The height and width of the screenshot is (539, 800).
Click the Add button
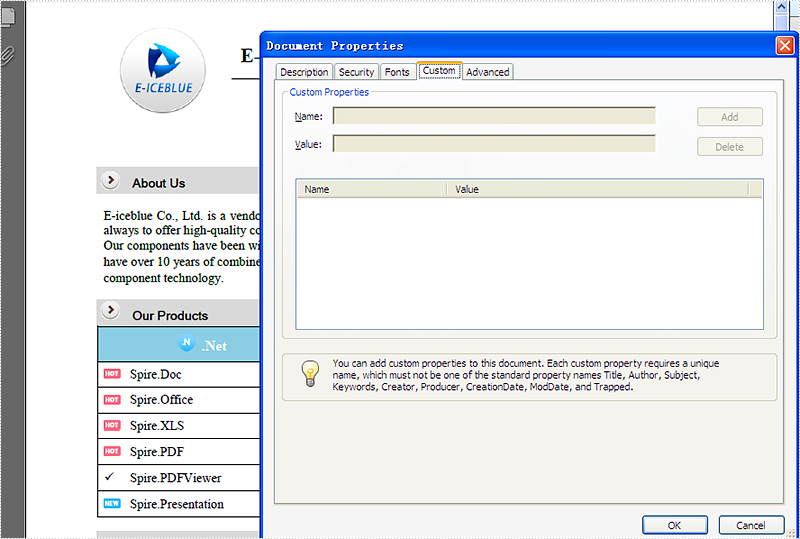coord(730,117)
